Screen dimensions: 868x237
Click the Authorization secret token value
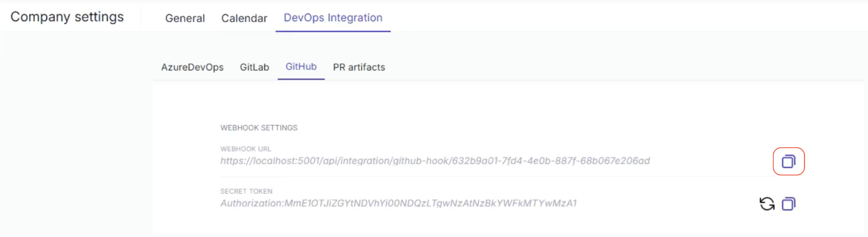coord(398,203)
